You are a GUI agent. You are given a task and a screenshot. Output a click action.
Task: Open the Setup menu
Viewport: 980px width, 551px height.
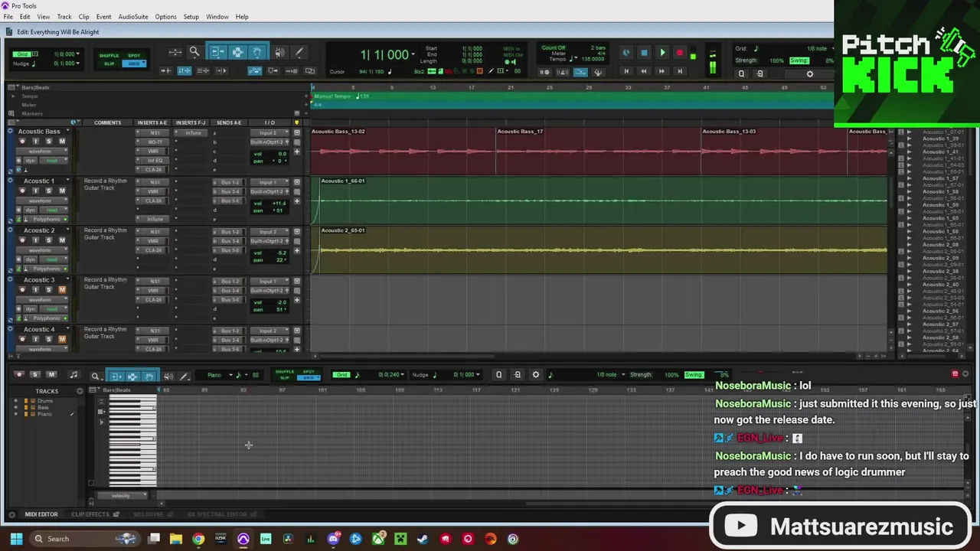191,17
